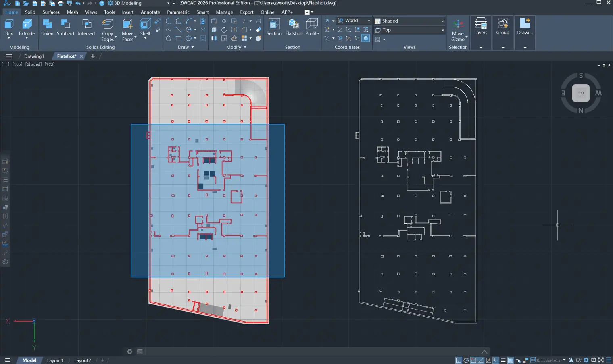Viewport: 613px width, 364px height.
Task: Click the Rotate modify tool
Action: tap(224, 29)
